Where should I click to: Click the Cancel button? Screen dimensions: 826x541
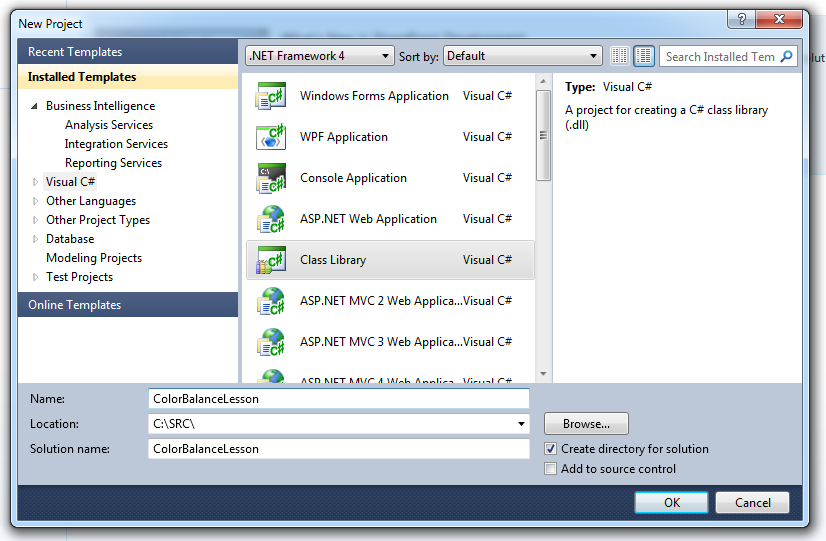[x=752, y=503]
